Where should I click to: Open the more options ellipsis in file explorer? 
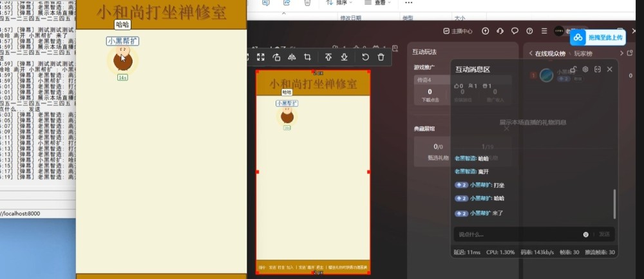pyautogui.click(x=408, y=3)
